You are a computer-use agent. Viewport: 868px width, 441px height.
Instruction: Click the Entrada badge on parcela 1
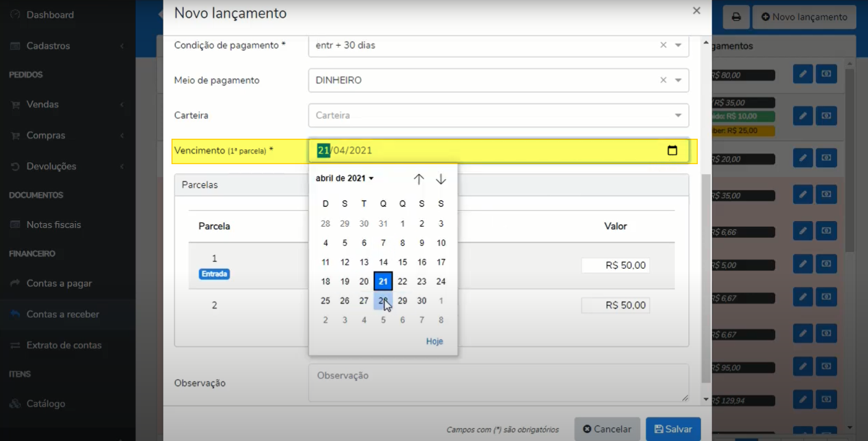pos(214,274)
